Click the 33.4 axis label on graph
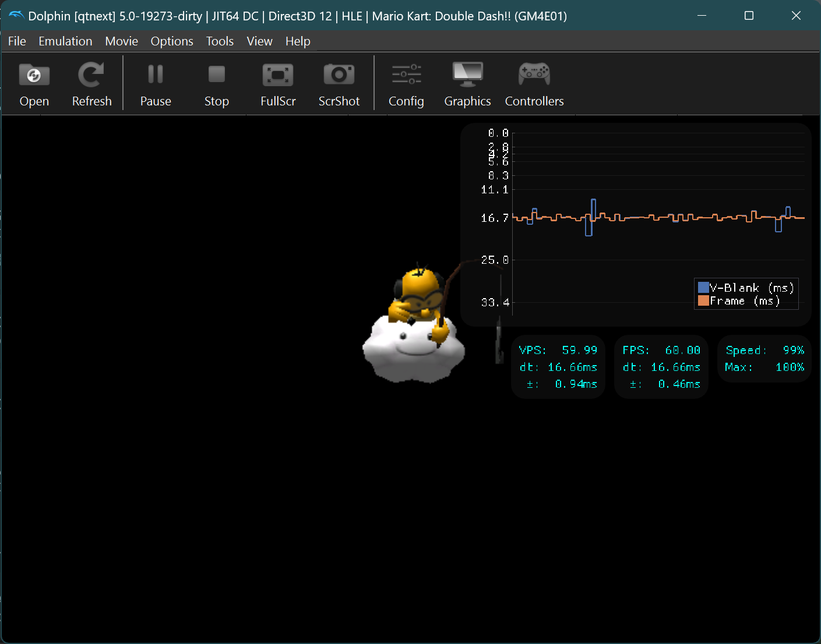This screenshot has height=644, width=821. (495, 302)
